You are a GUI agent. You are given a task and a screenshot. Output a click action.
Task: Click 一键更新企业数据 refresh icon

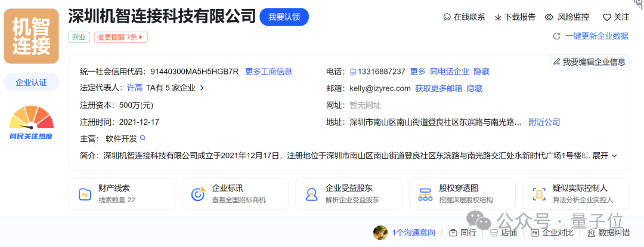pyautogui.click(x=556, y=36)
